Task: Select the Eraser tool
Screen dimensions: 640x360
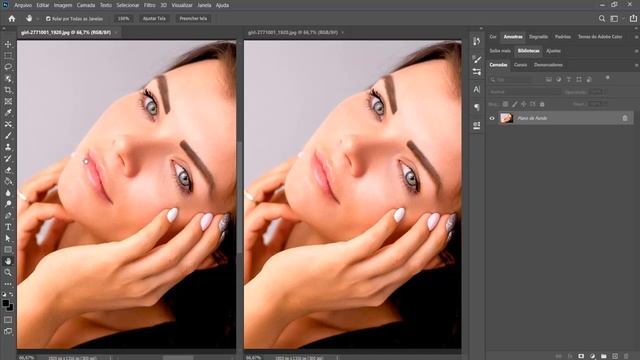Action: tap(8, 170)
